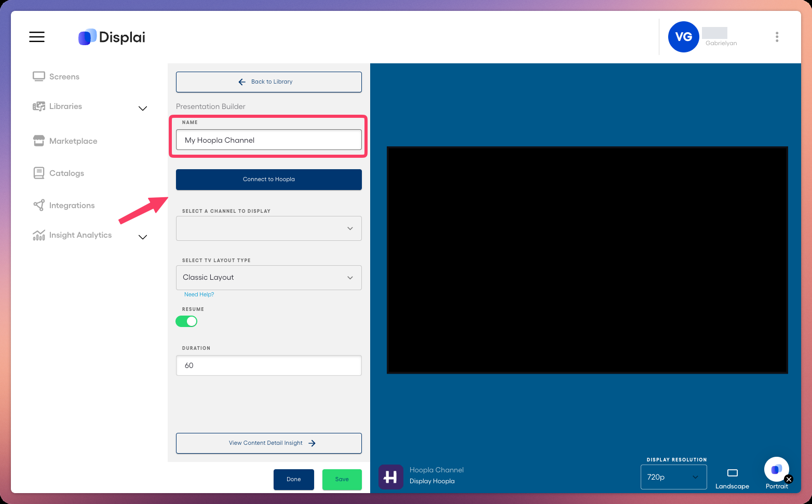Open Select a Channel to Display dropdown

(x=269, y=228)
